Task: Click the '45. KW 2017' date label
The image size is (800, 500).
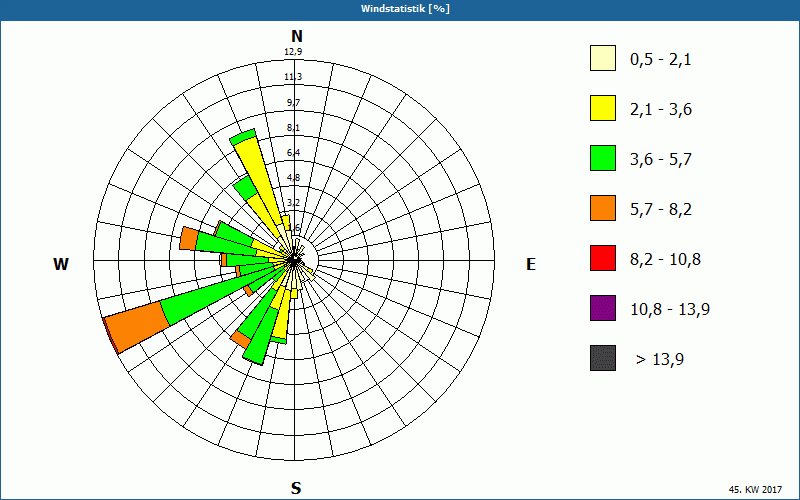Action: click(x=755, y=490)
